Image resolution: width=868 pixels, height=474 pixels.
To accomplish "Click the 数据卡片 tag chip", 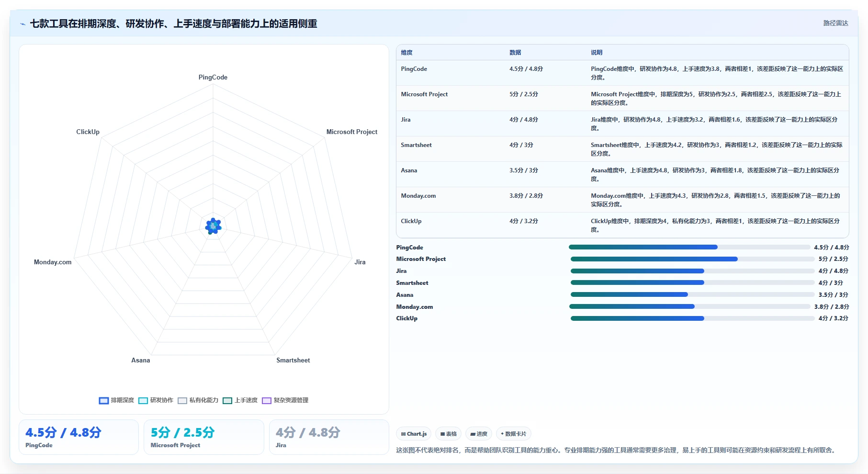I will pyautogui.click(x=513, y=434).
